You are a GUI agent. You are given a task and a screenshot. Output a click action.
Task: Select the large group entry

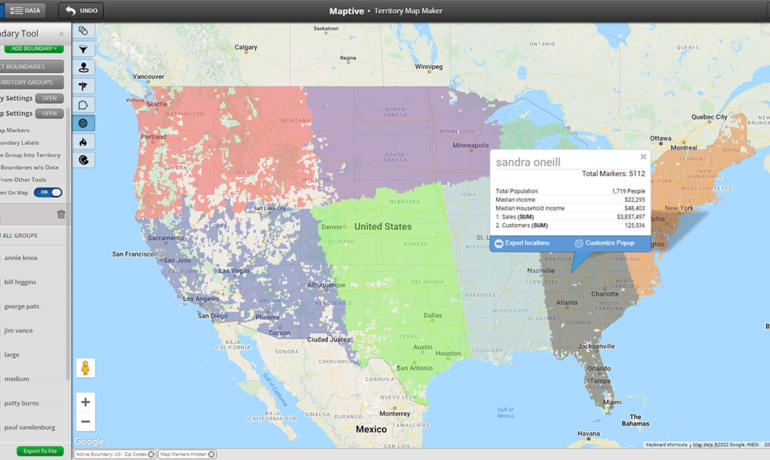click(x=12, y=354)
